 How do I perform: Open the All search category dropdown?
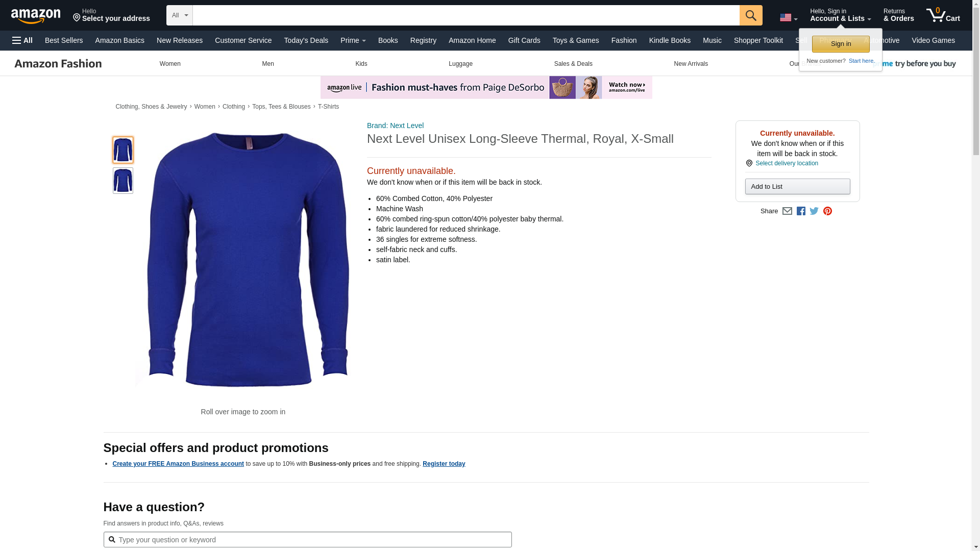179,15
